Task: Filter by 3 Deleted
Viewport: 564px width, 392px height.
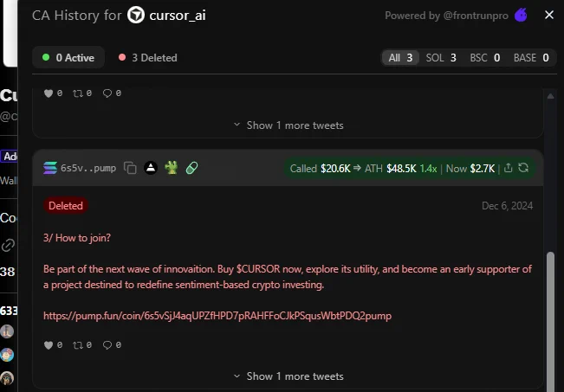Action: click(148, 57)
